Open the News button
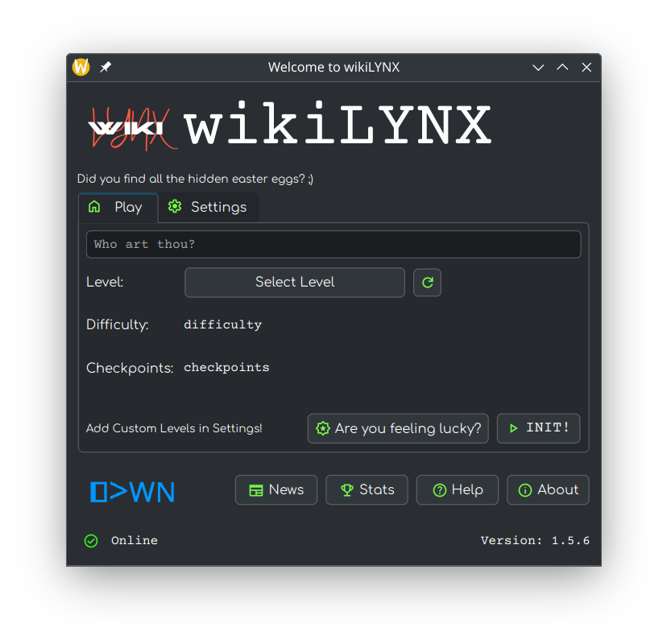This screenshot has height=644, width=667. (x=276, y=489)
